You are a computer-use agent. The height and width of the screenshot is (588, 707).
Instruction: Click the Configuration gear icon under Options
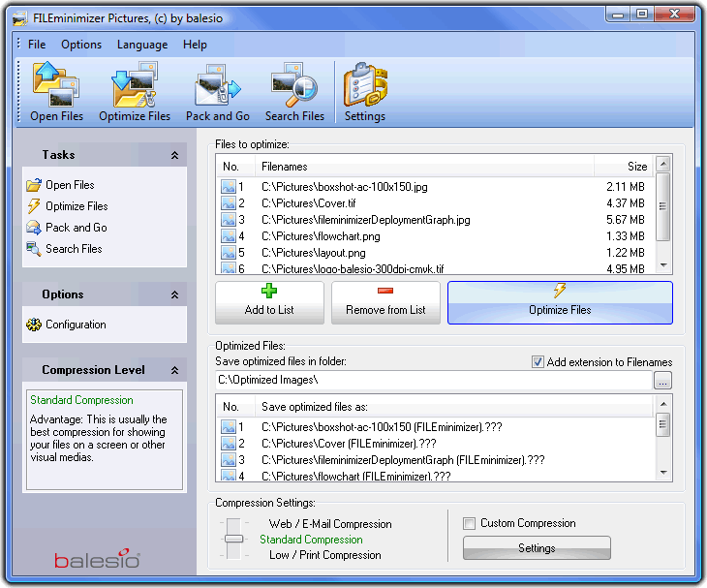(34, 325)
